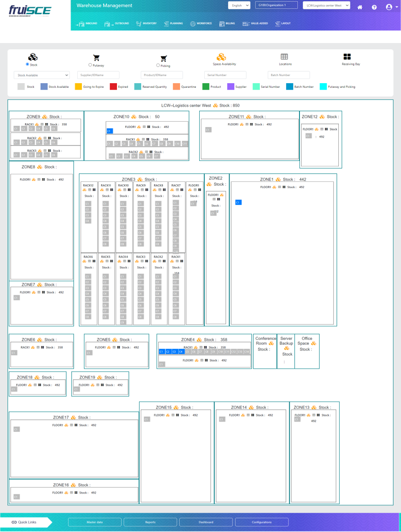The image size is (401, 532).
Task: Click the Stock boxes icon in filter panel
Action: 33,57
